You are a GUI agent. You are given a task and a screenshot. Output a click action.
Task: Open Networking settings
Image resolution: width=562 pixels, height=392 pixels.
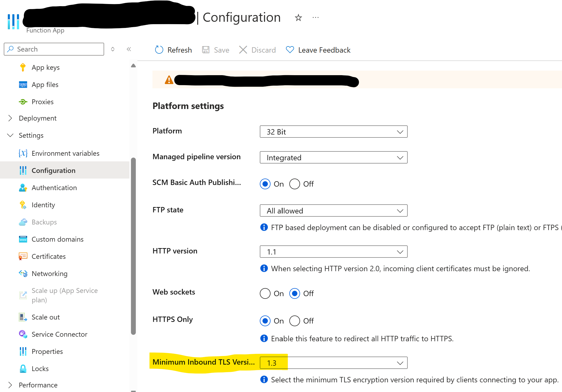coord(50,274)
